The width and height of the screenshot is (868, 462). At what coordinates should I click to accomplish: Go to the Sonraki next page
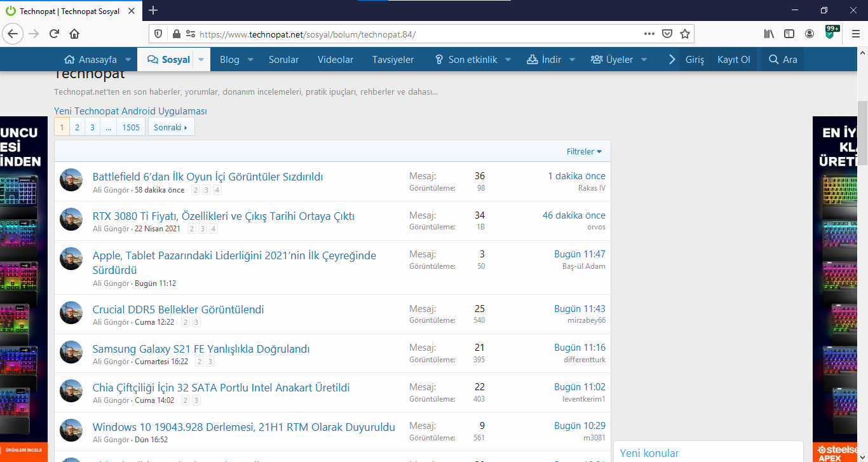(x=172, y=127)
